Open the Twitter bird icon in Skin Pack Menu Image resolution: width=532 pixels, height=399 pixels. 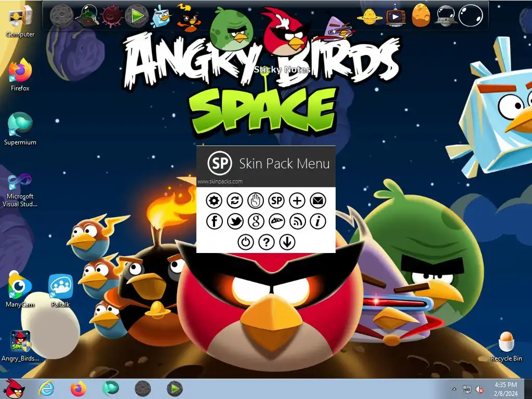point(235,221)
